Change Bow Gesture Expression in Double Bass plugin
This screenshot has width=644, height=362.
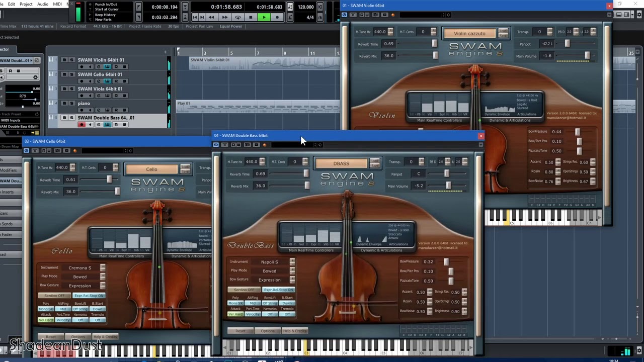pos(269,280)
